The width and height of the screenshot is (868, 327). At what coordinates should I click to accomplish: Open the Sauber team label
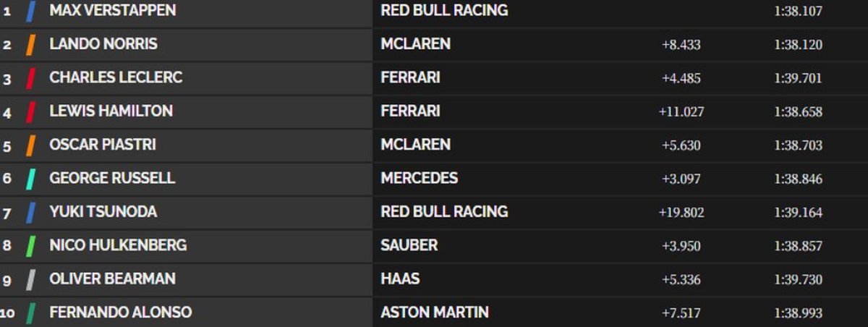pos(409,245)
